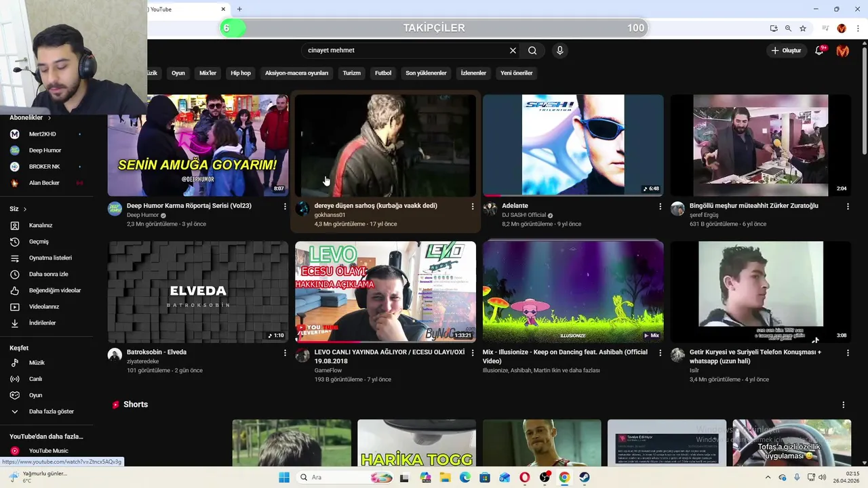Select the Mix'ler filter chip
868x488 pixels.
208,73
